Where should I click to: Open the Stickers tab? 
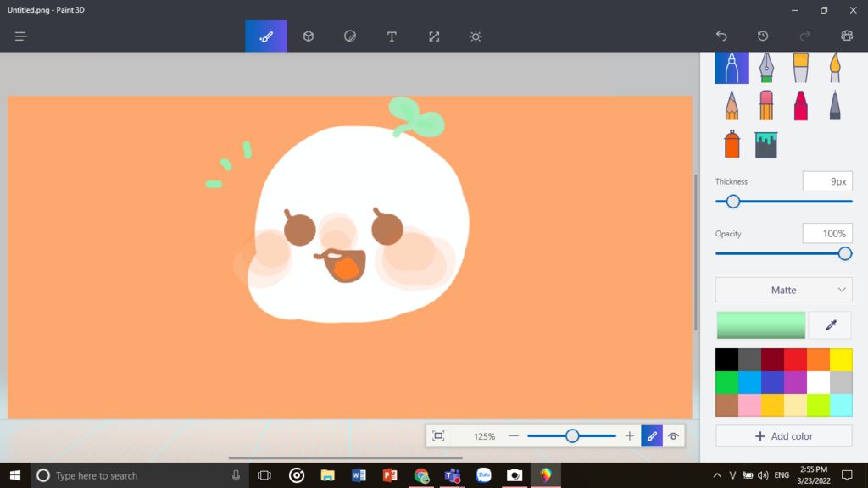tap(350, 36)
